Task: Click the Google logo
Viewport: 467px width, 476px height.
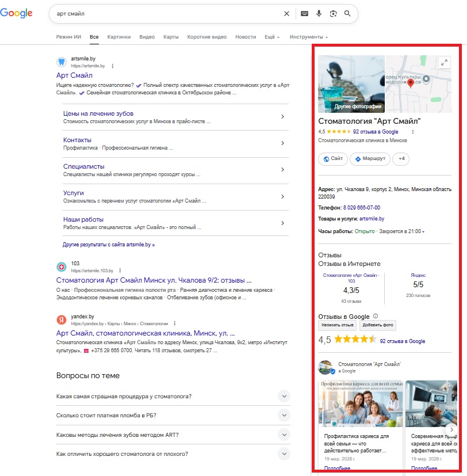Action: [x=16, y=13]
